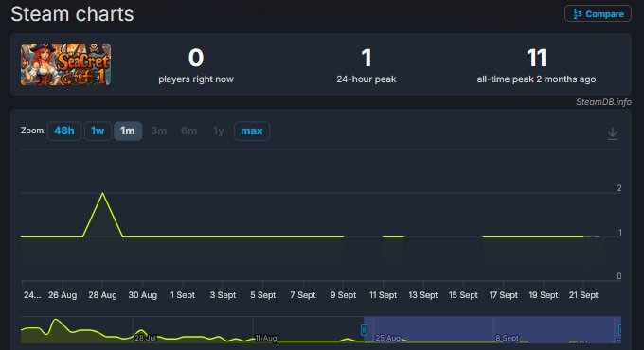The image size is (644, 350).
Task: Click the '5 Sept' axis label
Action: [x=263, y=295]
